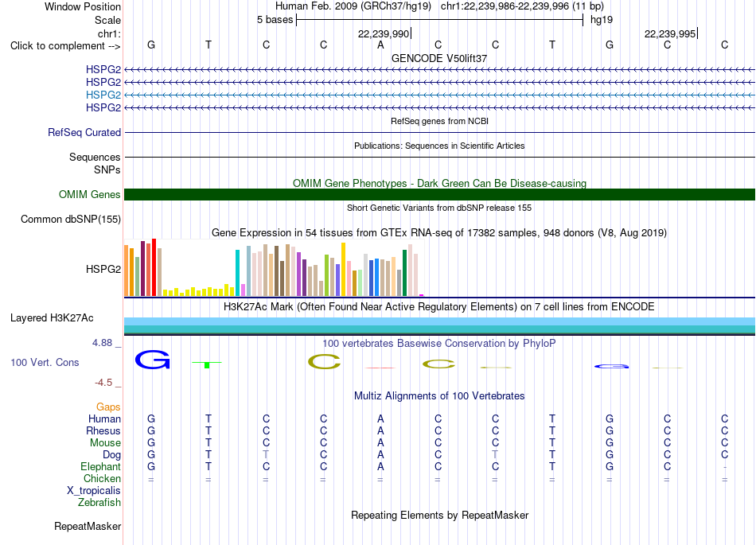
Task: Click the hg19 label next to the scale bar
Action: [x=602, y=20]
